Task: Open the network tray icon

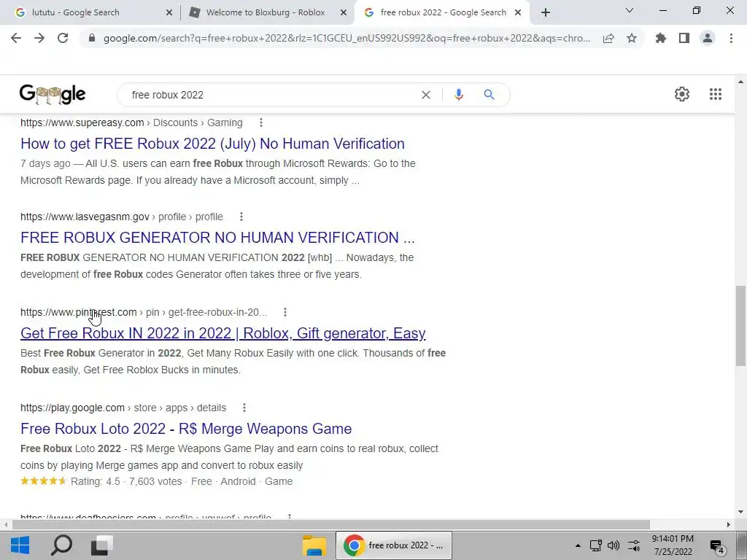Action: pyautogui.click(x=595, y=545)
